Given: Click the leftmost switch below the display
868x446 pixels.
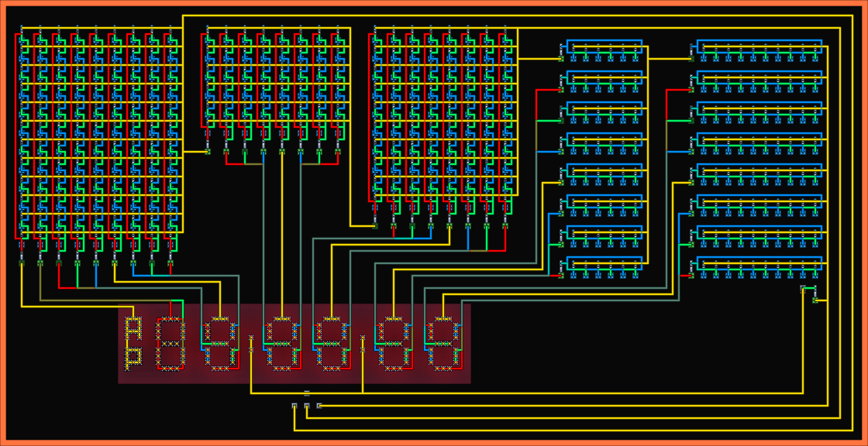Looking at the screenshot, I should tap(294, 406).
